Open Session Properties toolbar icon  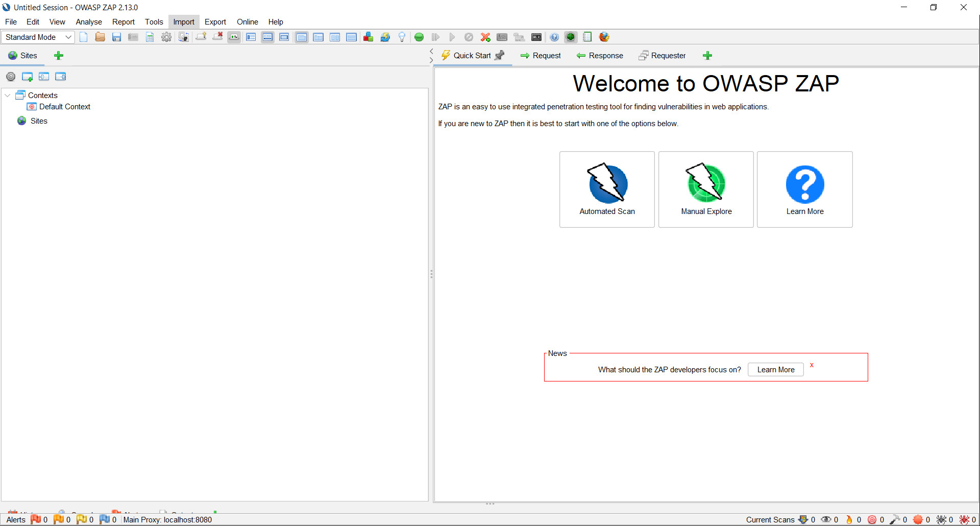tap(150, 37)
